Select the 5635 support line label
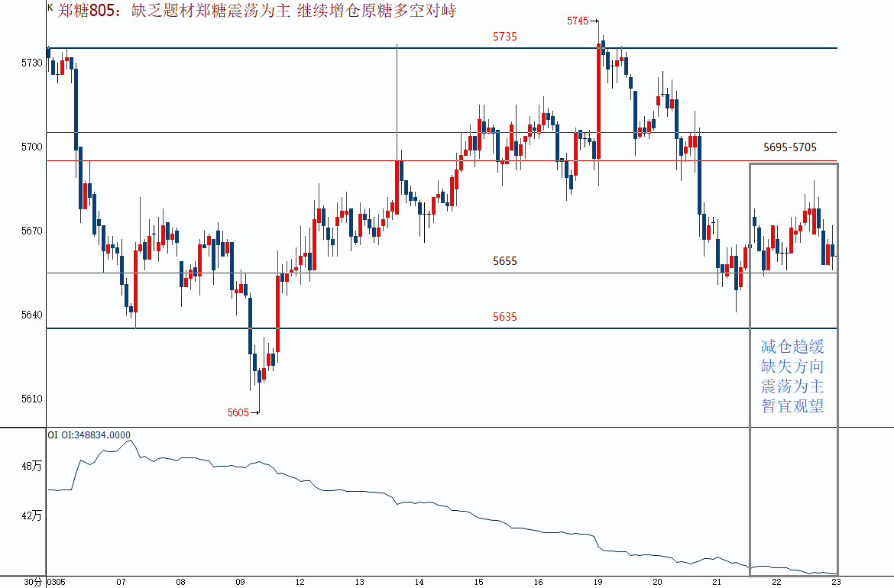Screen dimensions: 894x588 [x=504, y=316]
